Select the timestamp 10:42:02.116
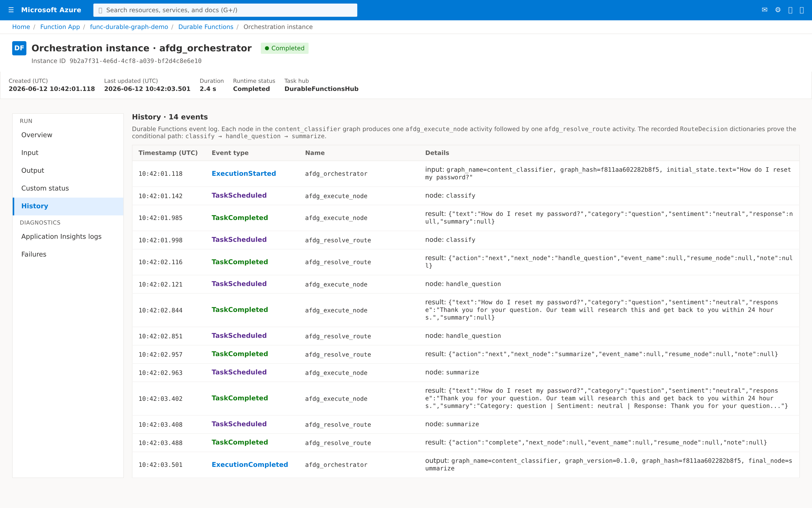 point(160,262)
